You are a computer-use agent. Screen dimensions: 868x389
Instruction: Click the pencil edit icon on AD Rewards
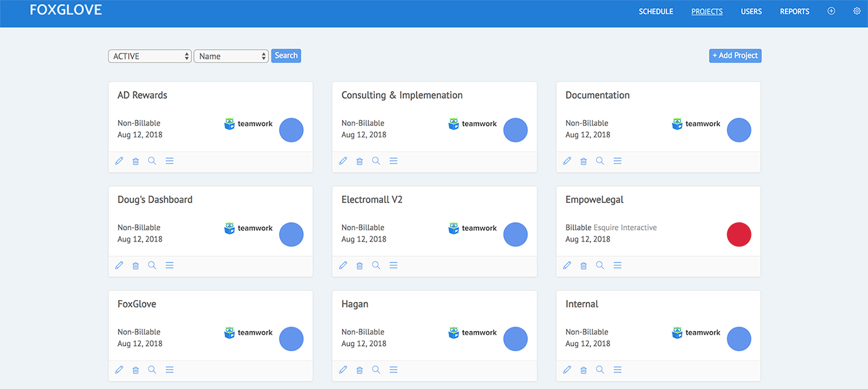(119, 161)
